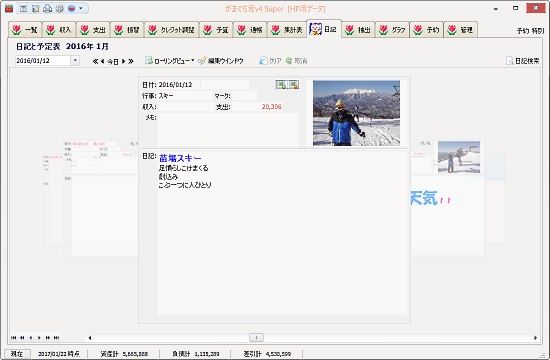The height and width of the screenshot is (360, 550).
Task: Switch to the 予約 tab
Action: (x=426, y=30)
